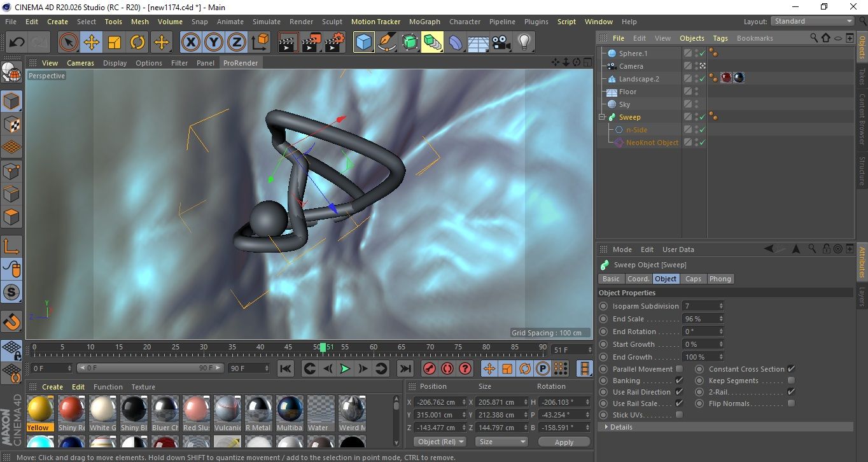Screen dimensions: 868x462
Task: Switch to the Caps tab
Action: 693,279
